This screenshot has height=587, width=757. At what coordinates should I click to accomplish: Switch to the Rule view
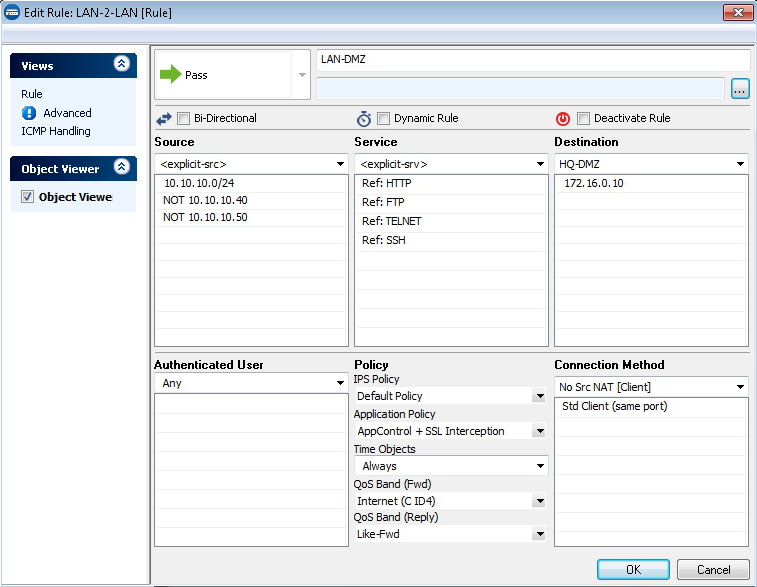32,94
